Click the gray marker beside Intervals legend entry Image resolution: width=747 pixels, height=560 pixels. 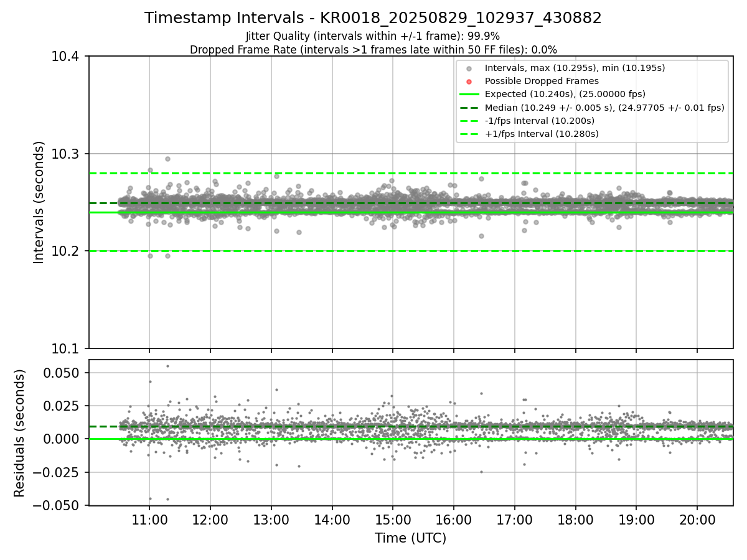(469, 68)
